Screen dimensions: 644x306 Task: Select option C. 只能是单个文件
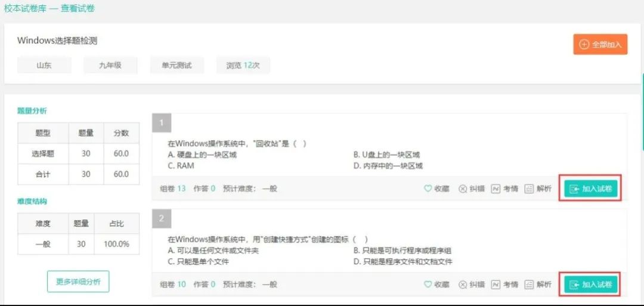pos(199,261)
